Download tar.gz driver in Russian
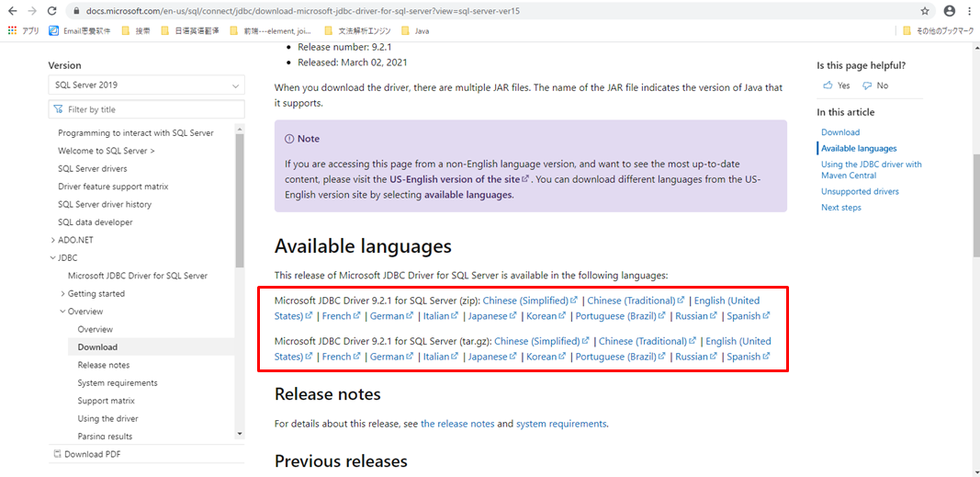 [696, 357]
